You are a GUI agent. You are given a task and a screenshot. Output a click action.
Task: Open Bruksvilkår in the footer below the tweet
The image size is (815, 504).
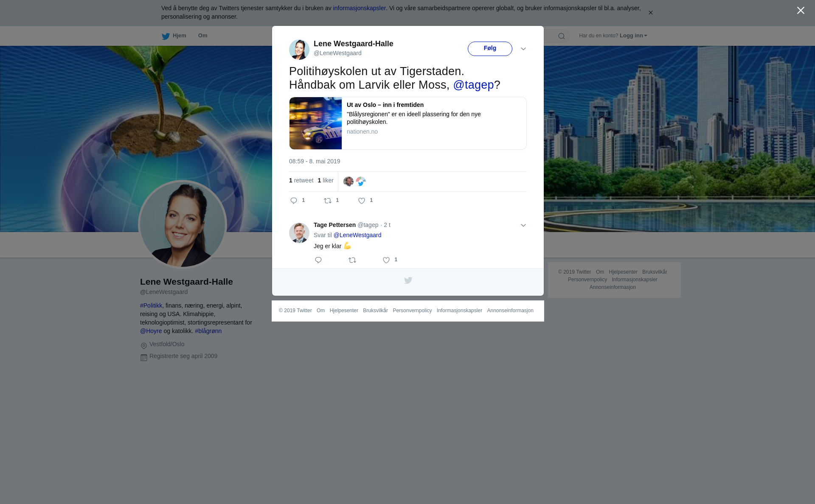point(375,311)
